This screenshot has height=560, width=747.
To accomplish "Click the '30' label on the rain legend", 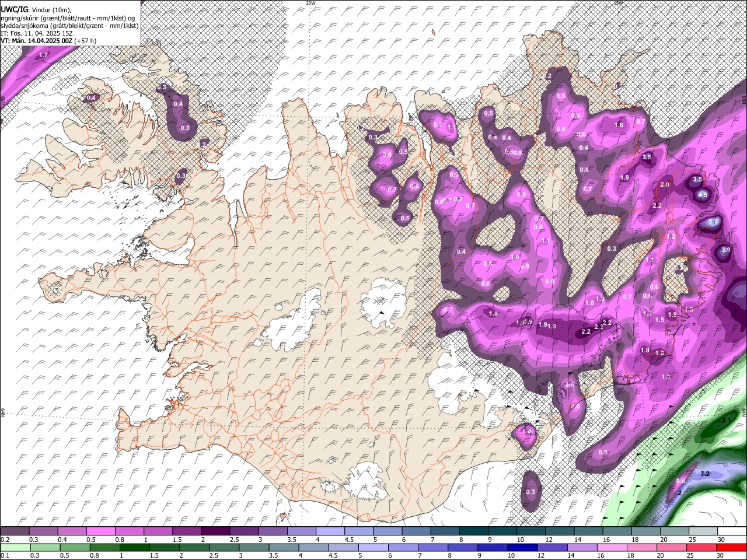I will (x=721, y=556).
